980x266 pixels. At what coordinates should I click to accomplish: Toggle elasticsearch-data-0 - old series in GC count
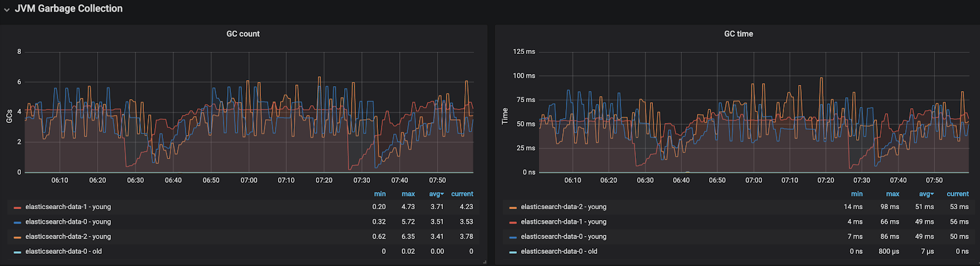coord(64,251)
